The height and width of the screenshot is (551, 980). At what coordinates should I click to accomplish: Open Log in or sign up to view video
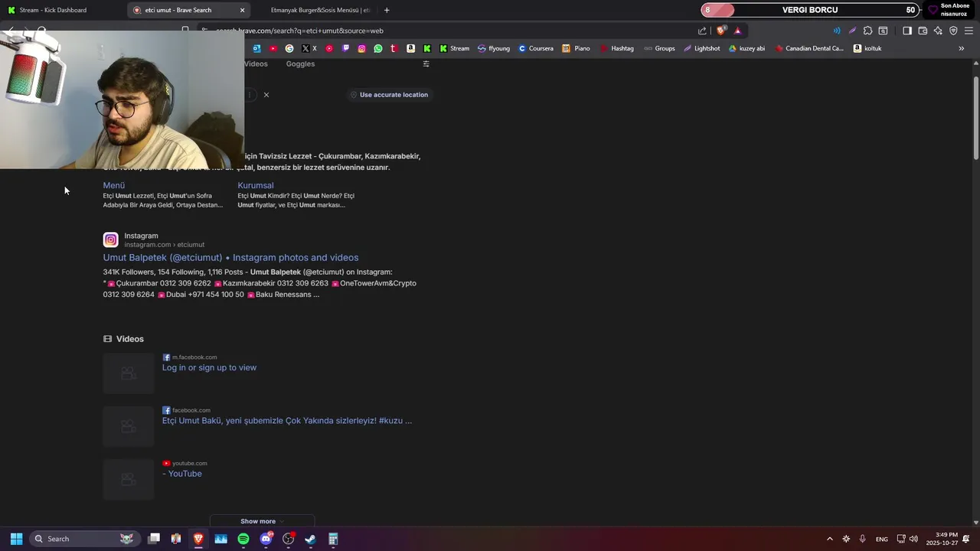(x=209, y=367)
